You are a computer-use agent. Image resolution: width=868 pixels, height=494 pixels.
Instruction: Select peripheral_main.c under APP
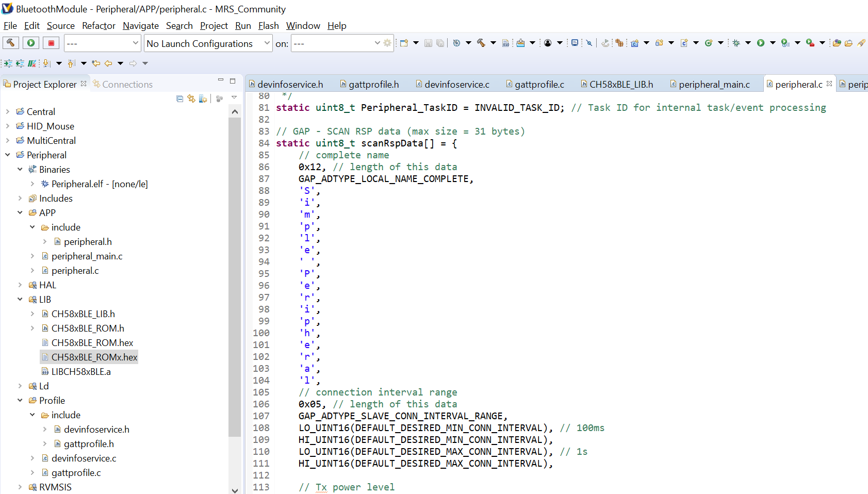tap(87, 256)
